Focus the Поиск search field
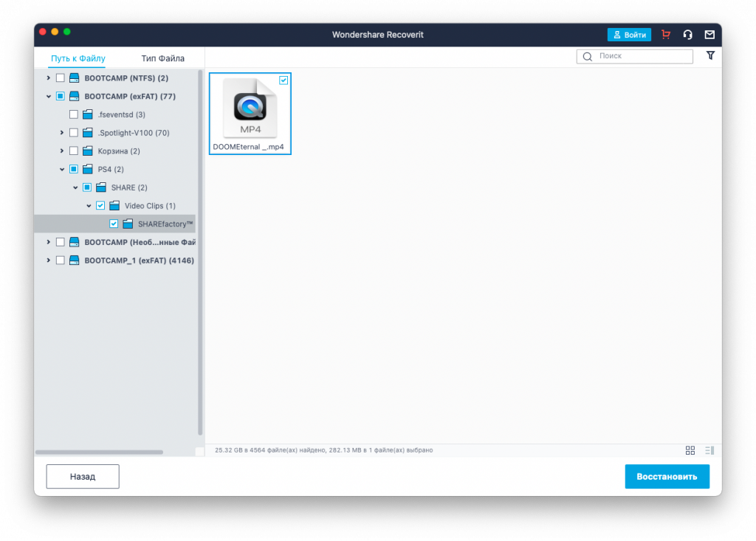The height and width of the screenshot is (541, 756). point(634,56)
